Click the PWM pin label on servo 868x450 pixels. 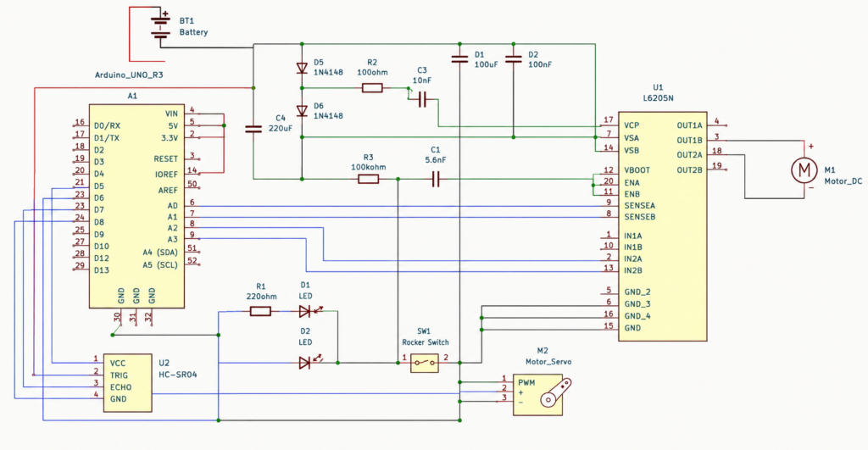click(x=526, y=382)
